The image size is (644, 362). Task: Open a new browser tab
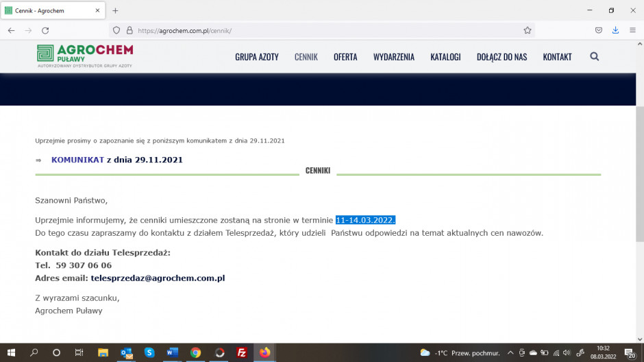tap(115, 11)
